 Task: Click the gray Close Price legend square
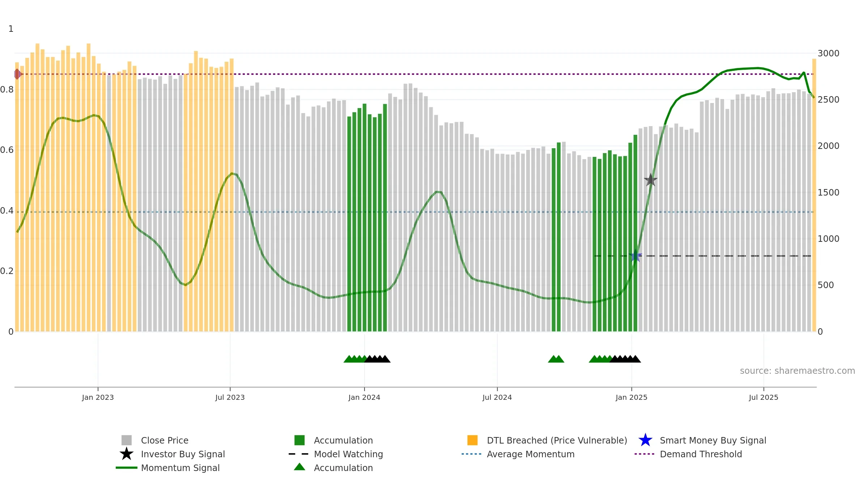tap(127, 440)
